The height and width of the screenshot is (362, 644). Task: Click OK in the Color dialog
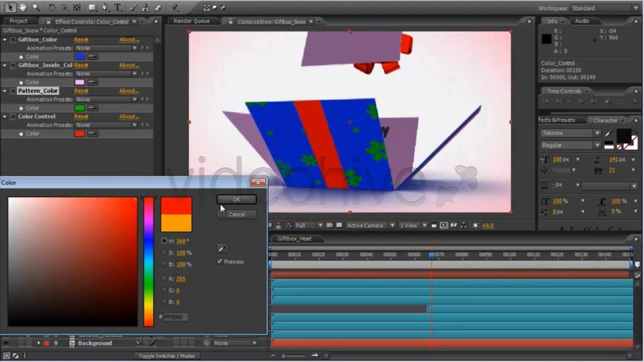tap(236, 200)
